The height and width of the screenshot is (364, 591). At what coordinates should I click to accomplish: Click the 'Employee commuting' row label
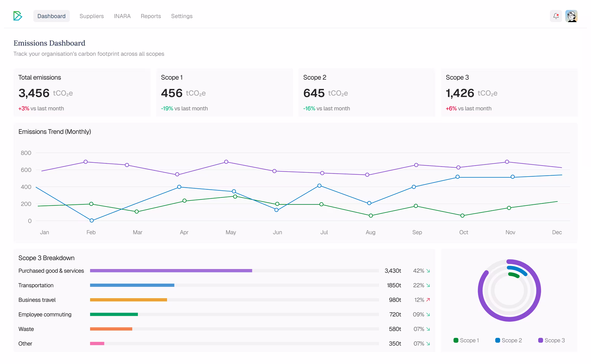pos(45,314)
